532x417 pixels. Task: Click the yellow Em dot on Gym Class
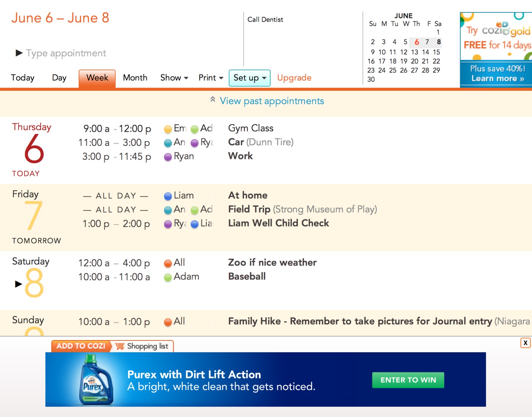coord(168,129)
